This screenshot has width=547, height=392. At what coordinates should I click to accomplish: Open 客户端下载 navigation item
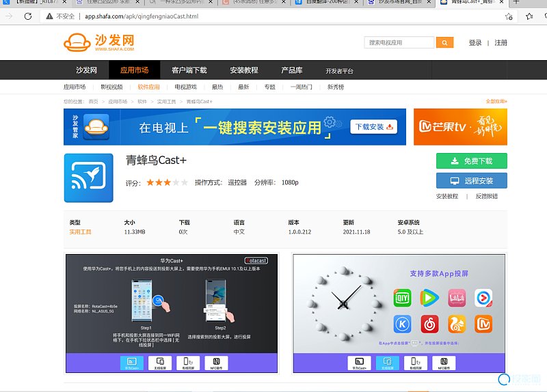coord(189,70)
